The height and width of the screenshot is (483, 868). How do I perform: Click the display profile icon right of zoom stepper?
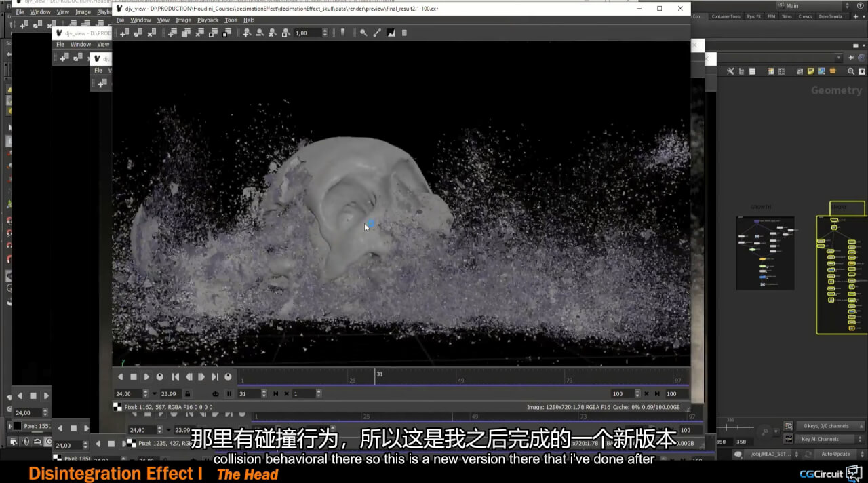[342, 33]
